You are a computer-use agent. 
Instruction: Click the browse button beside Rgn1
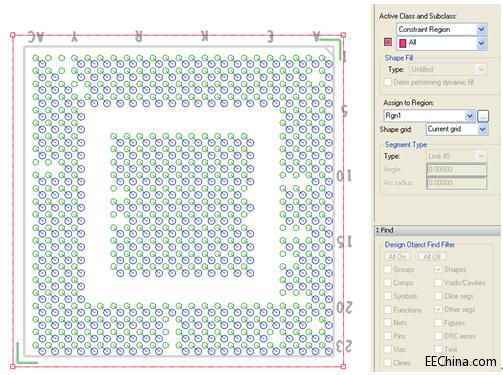point(483,116)
